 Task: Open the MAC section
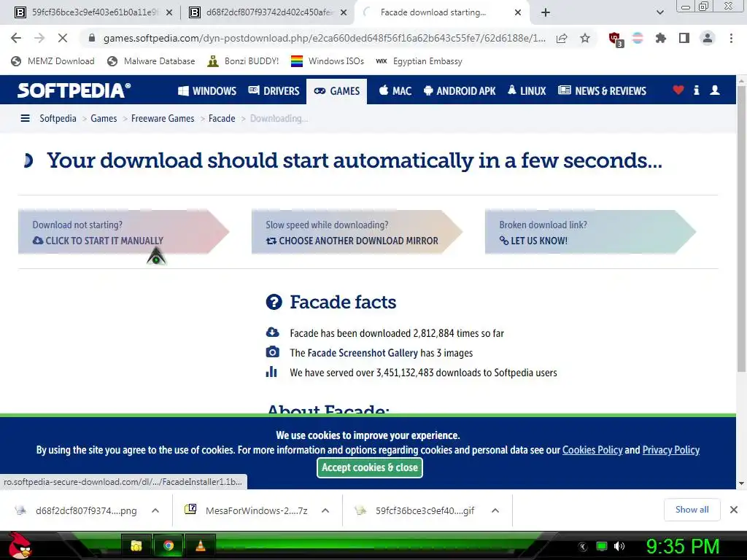[x=395, y=90]
